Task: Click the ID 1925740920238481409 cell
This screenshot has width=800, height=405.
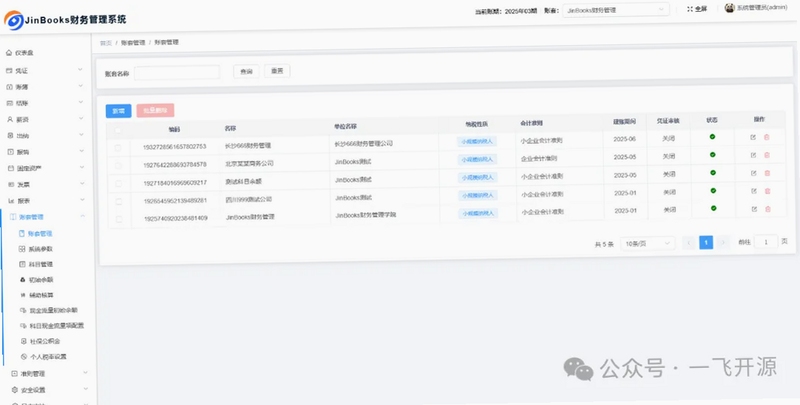Action: 176,218
